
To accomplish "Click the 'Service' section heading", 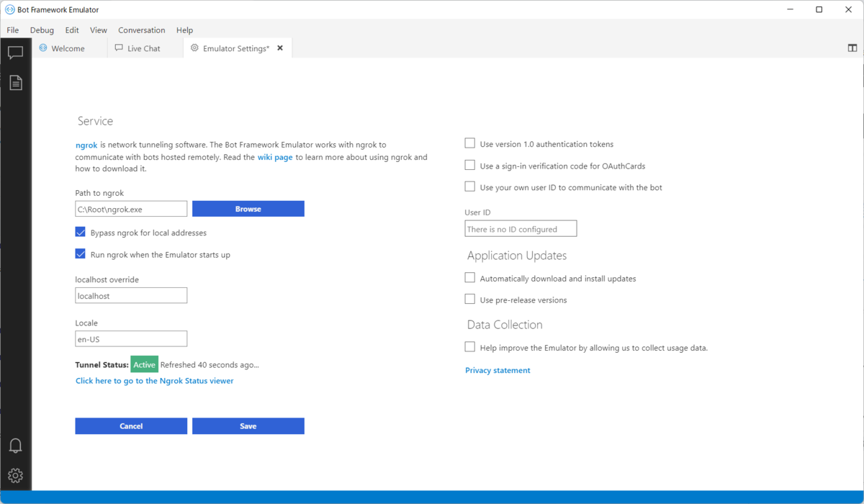I will pos(95,121).
